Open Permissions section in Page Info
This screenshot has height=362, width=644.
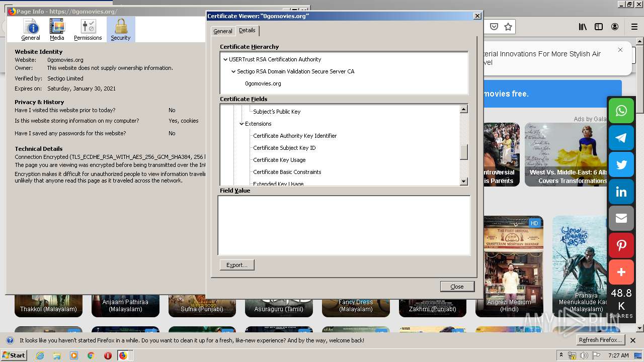(x=88, y=30)
